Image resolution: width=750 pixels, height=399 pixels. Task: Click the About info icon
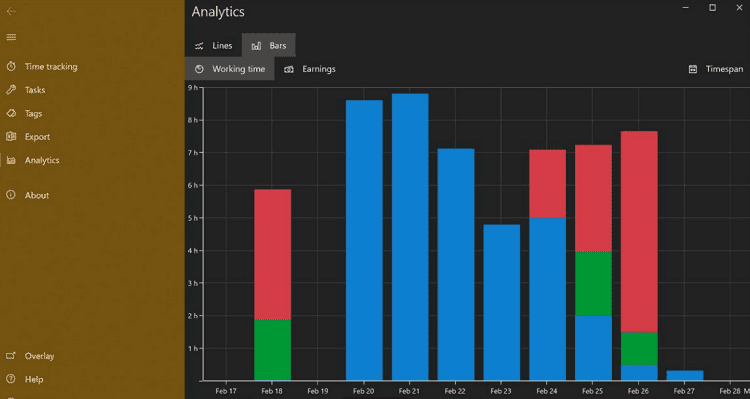(x=11, y=195)
